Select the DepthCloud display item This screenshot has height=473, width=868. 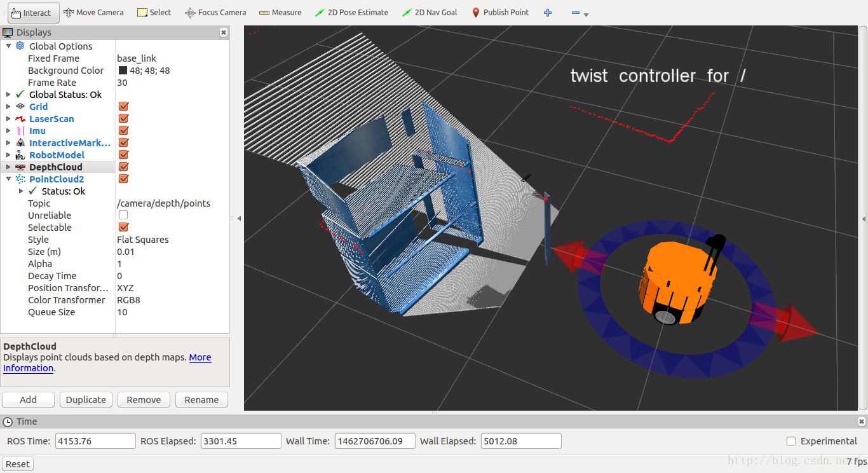click(x=55, y=167)
